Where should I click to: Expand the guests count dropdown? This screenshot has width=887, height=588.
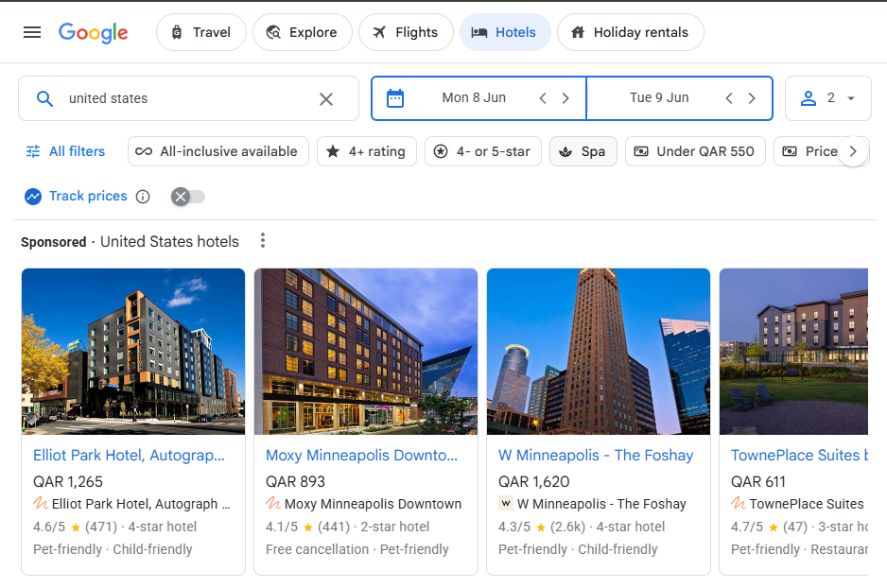tap(827, 98)
